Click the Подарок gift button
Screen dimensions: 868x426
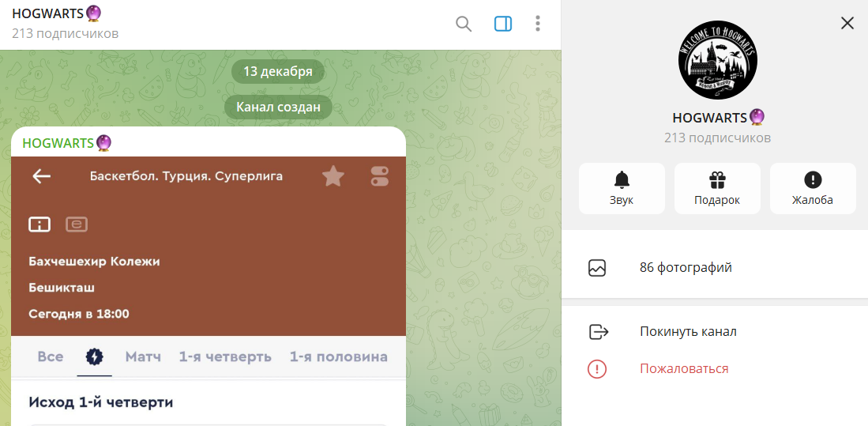click(717, 188)
